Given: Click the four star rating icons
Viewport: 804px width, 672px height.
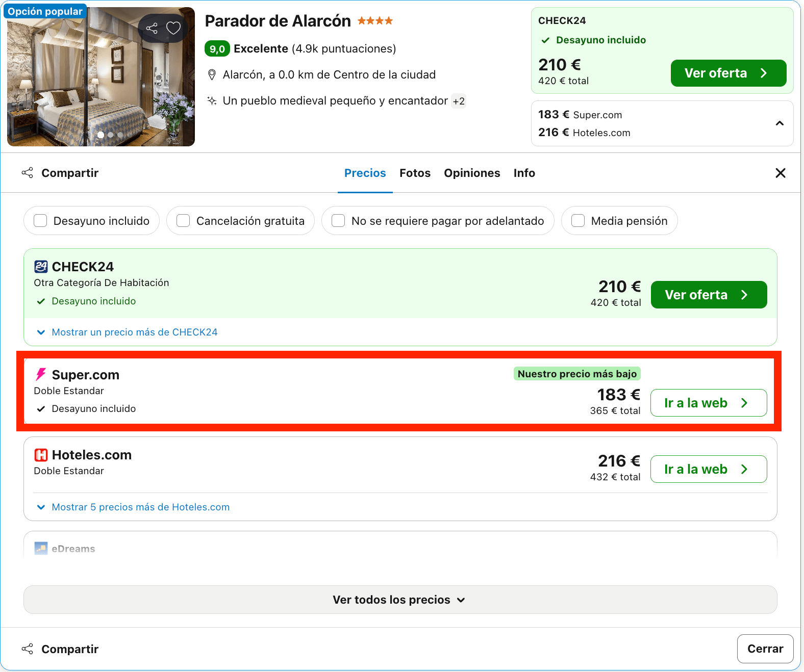Looking at the screenshot, I should point(375,21).
